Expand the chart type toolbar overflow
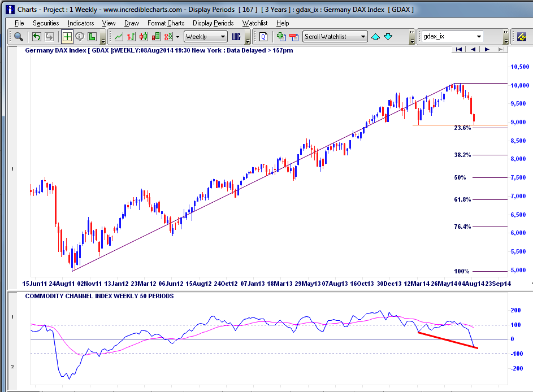 (248, 41)
